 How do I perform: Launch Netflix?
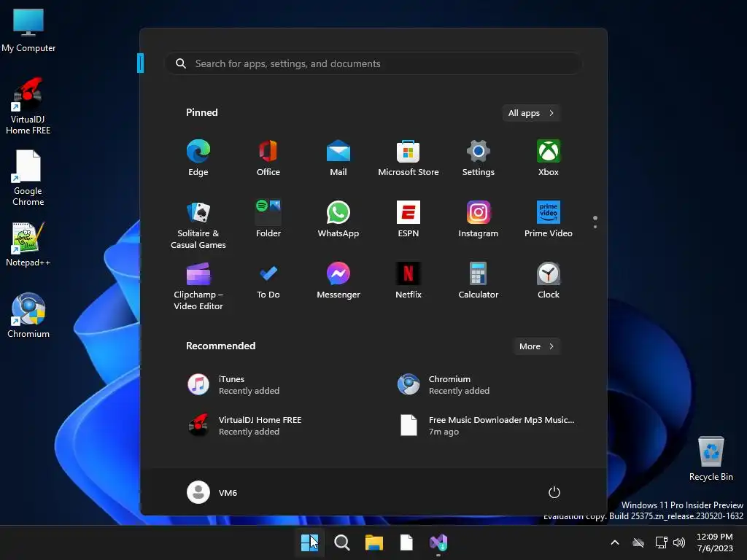[x=409, y=281]
